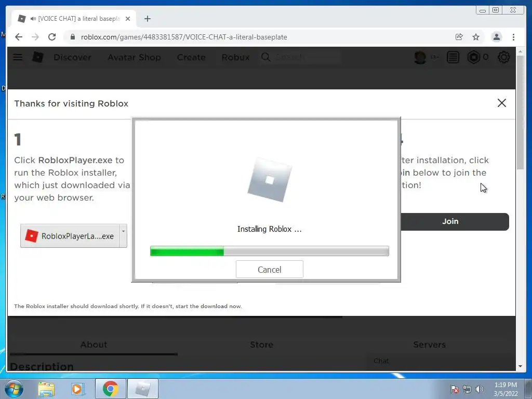This screenshot has width=532, height=399.
Task: Open Create in Roblox navigation
Action: pos(191,57)
